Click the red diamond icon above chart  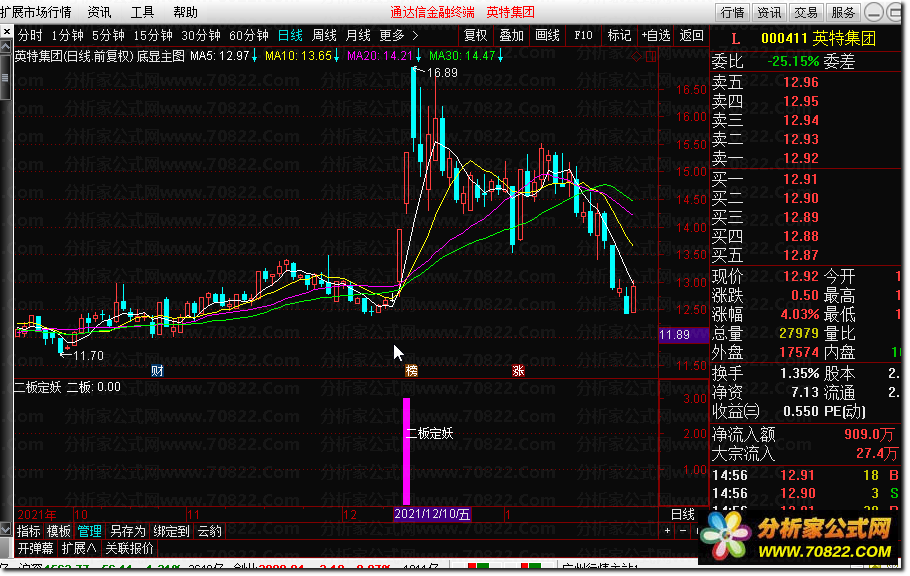click(637, 57)
